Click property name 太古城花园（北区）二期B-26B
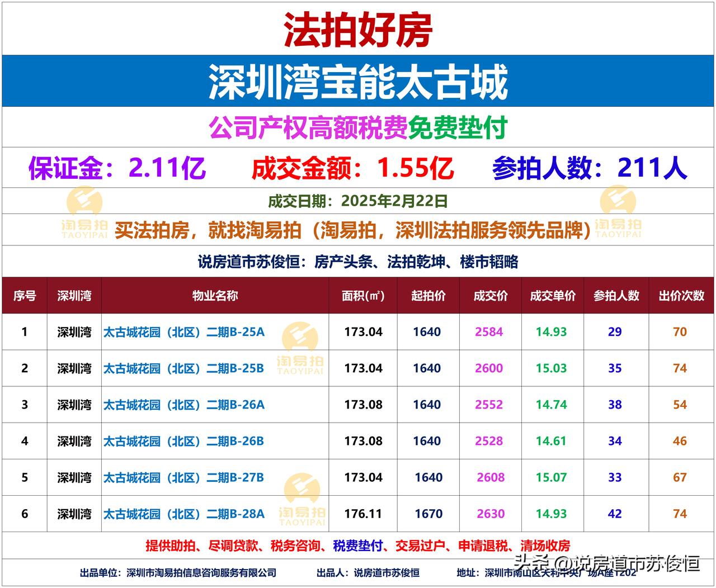This screenshot has height=588, width=716. click(184, 441)
